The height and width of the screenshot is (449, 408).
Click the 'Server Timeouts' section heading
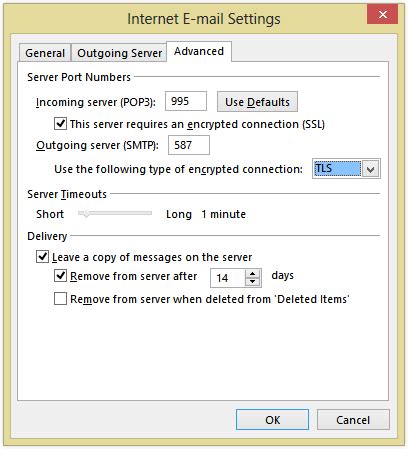(67, 194)
